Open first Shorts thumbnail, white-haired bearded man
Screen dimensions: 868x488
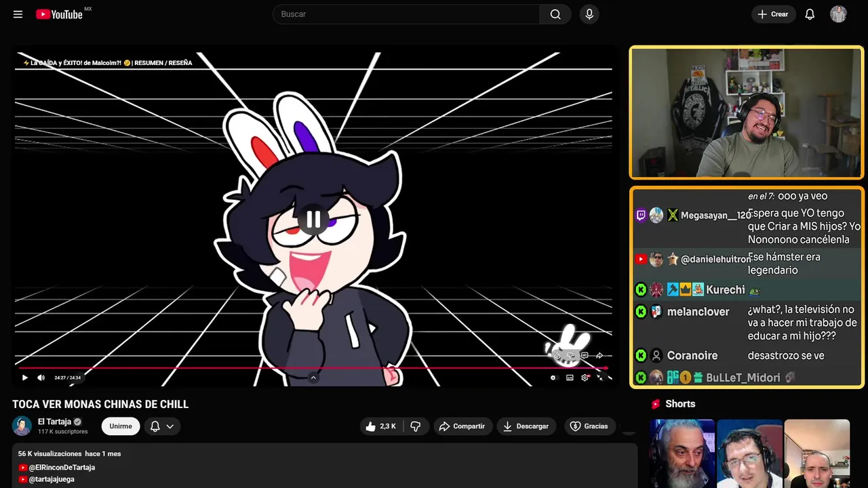point(682,453)
